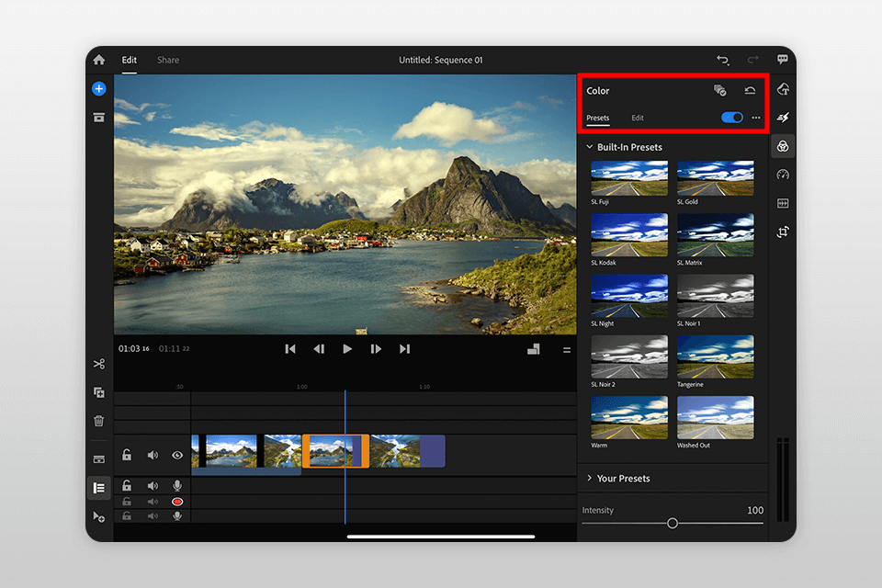Split clip with the scissors tool
Image resolution: width=882 pixels, height=588 pixels.
(x=99, y=364)
